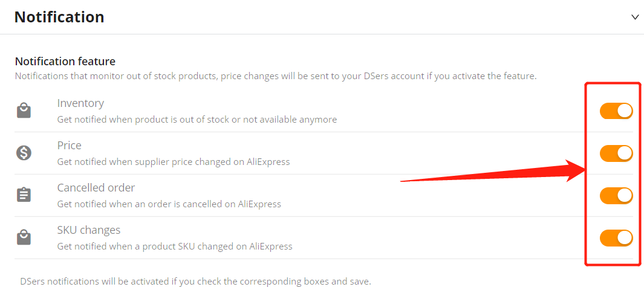
Task: Select the Cancelled order setting label
Action: point(96,188)
